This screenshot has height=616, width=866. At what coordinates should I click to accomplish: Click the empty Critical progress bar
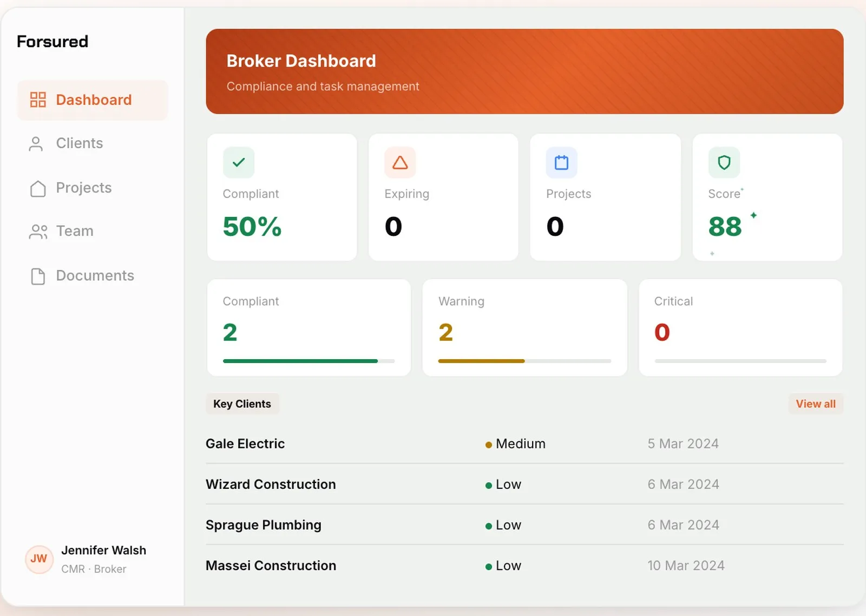point(740,361)
